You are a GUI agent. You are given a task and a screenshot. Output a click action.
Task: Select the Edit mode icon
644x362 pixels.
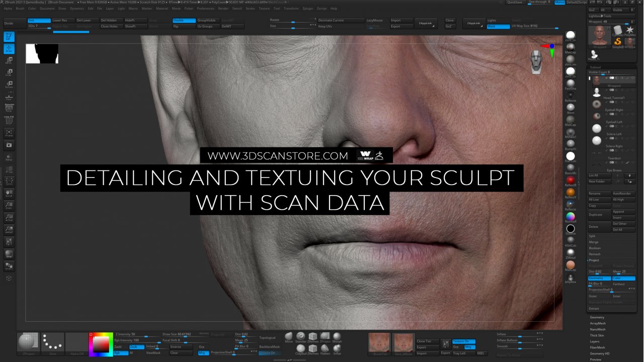point(9,37)
